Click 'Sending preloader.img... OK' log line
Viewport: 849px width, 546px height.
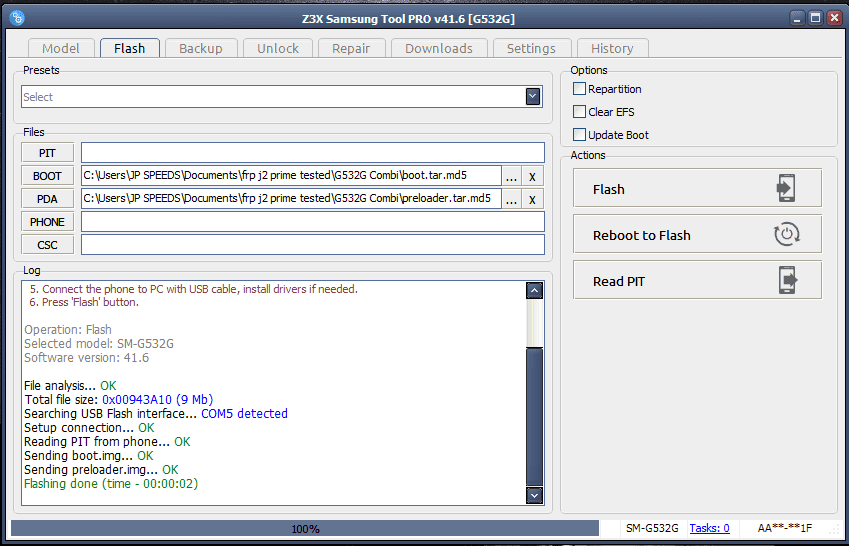101,469
